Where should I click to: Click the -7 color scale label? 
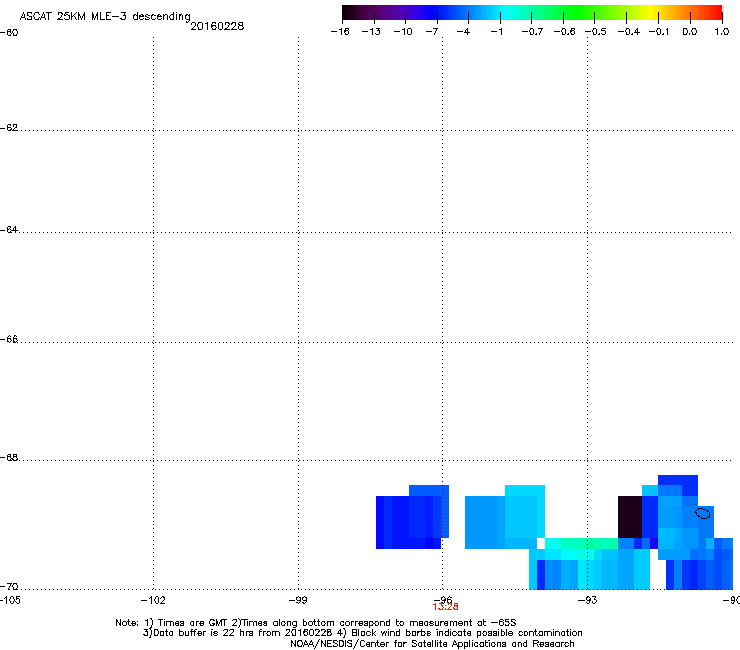pos(432,32)
